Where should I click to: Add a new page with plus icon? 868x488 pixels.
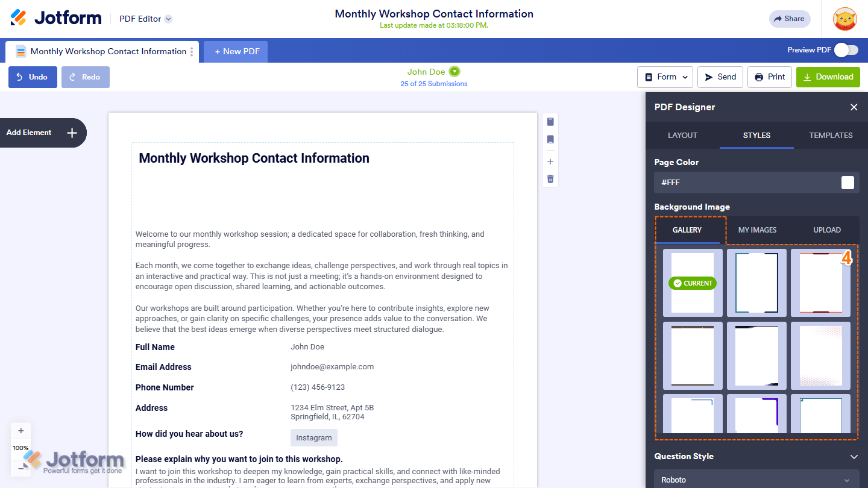(x=550, y=161)
